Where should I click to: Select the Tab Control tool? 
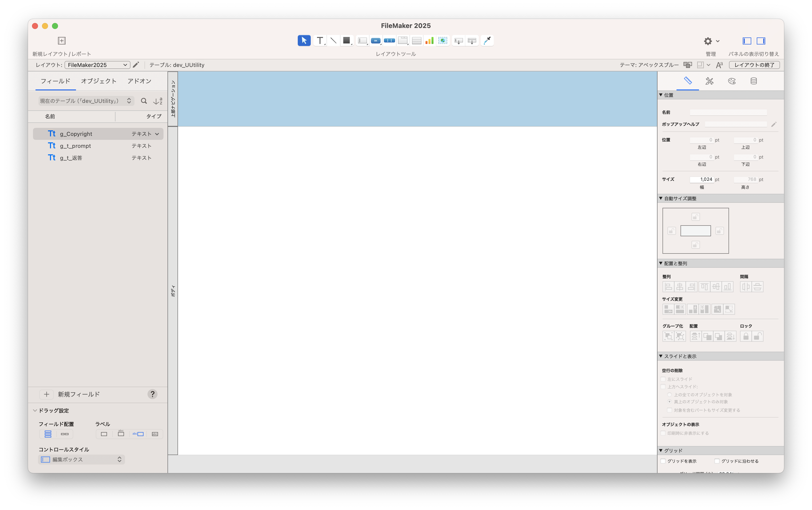(403, 40)
